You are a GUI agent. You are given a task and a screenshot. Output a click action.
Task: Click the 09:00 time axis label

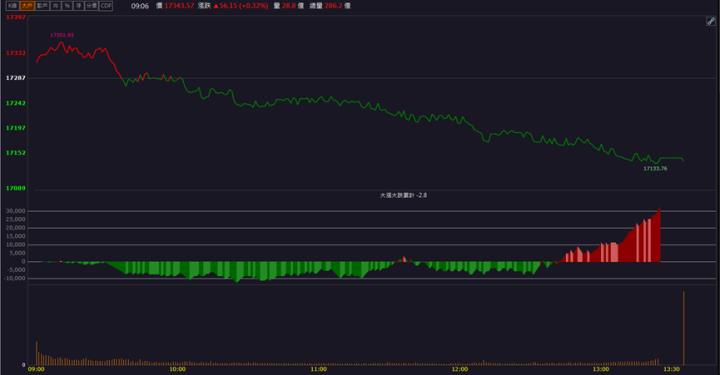pyautogui.click(x=36, y=369)
